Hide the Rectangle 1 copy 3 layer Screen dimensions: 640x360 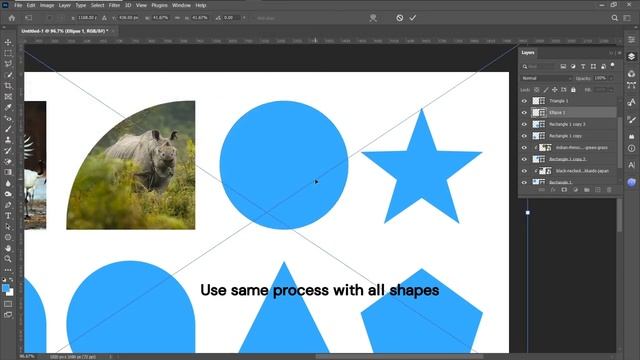(524, 124)
